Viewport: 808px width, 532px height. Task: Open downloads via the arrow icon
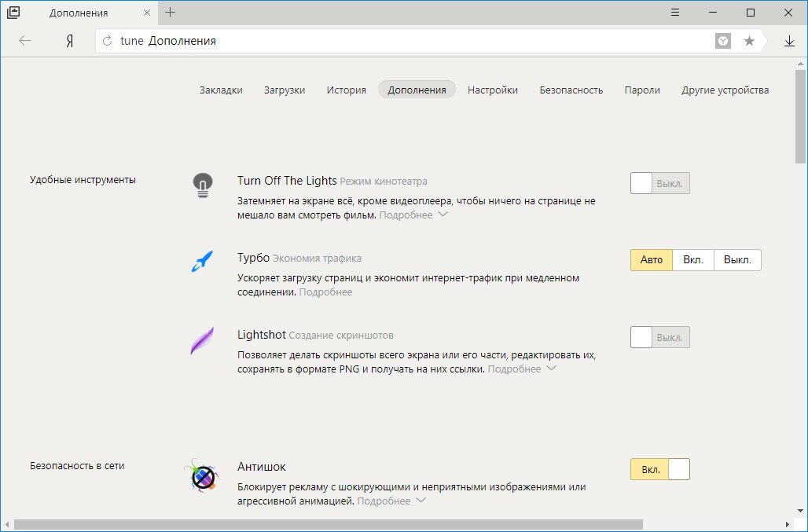click(x=789, y=41)
